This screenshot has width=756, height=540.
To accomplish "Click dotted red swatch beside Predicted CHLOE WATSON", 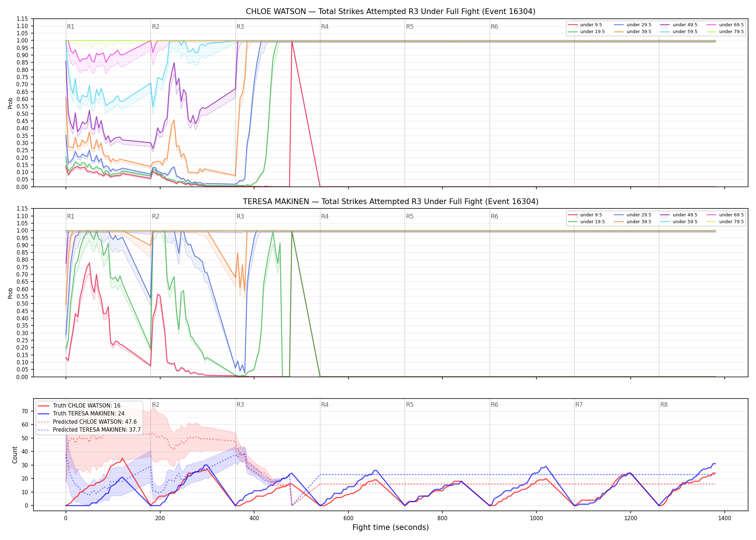I will 44,422.
